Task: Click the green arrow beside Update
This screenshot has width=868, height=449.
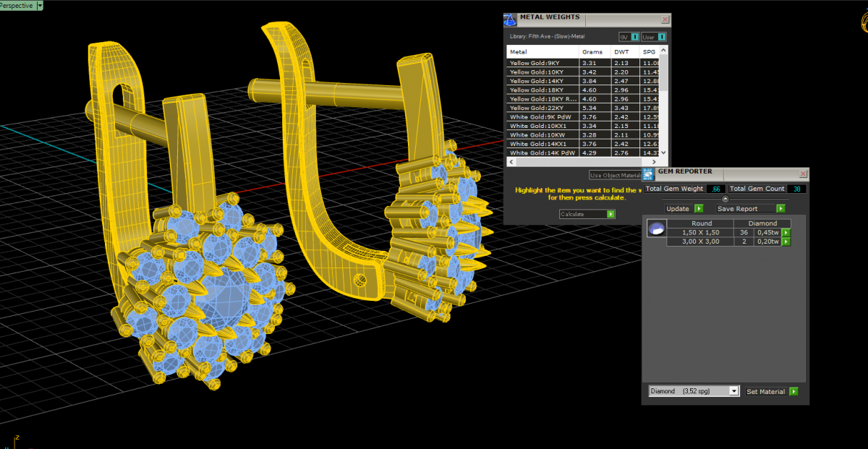Action: [x=699, y=208]
